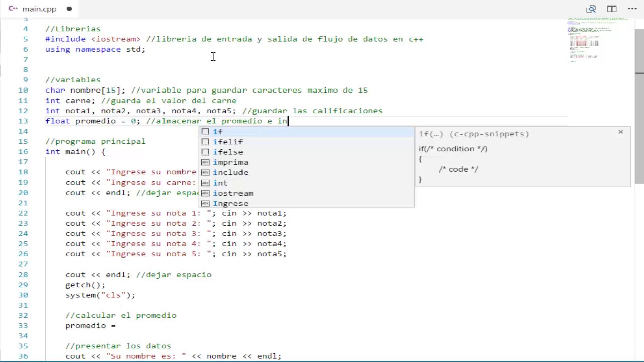Click the minimap code preview
Image resolution: width=644 pixels, height=362 pixels.
598,40
